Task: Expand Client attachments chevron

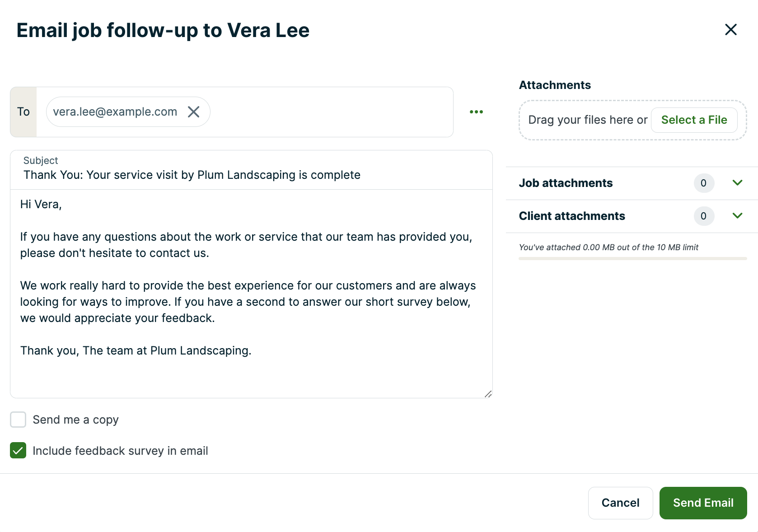Action: coord(737,216)
